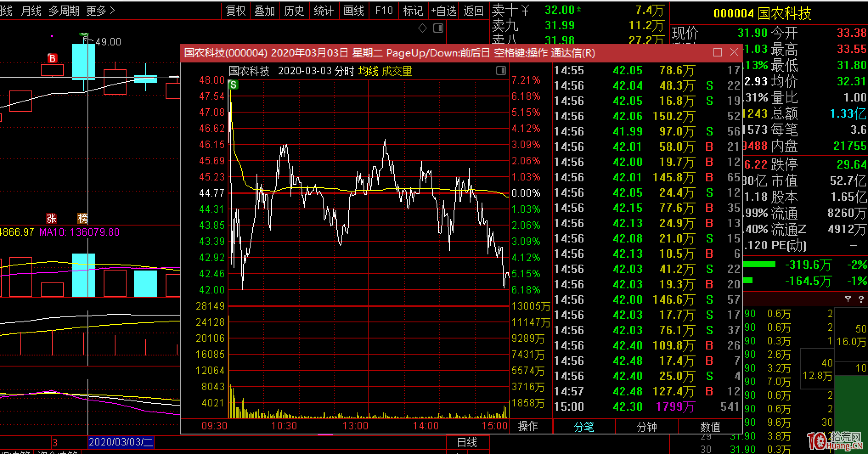Viewport: 868px width, 454px height.
Task: Click the 现价 31.90 current price
Action: (x=752, y=33)
